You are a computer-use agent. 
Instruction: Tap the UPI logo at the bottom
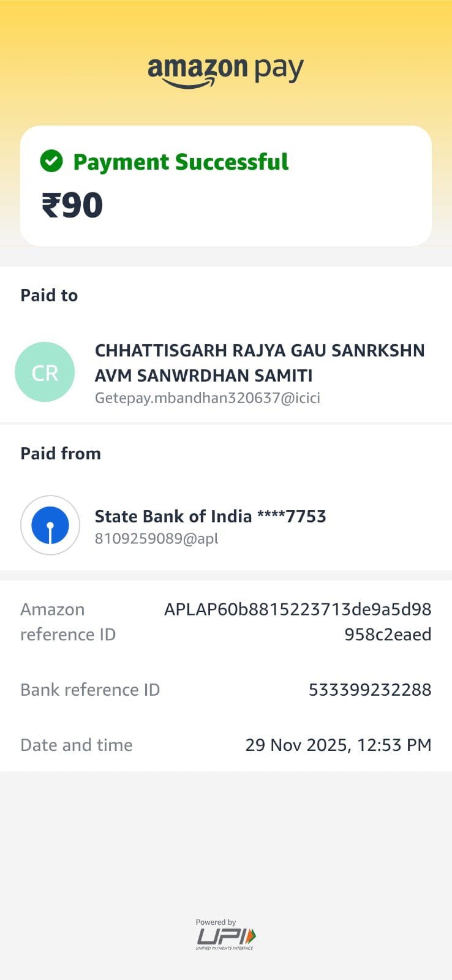click(225, 938)
